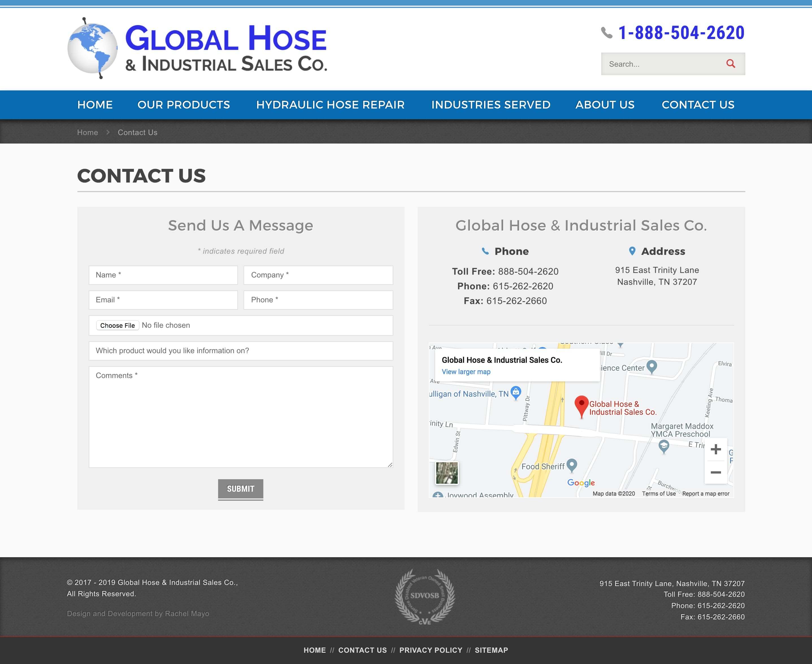Viewport: 812px width, 664px height.
Task: Click the Submit button
Action: tap(241, 489)
